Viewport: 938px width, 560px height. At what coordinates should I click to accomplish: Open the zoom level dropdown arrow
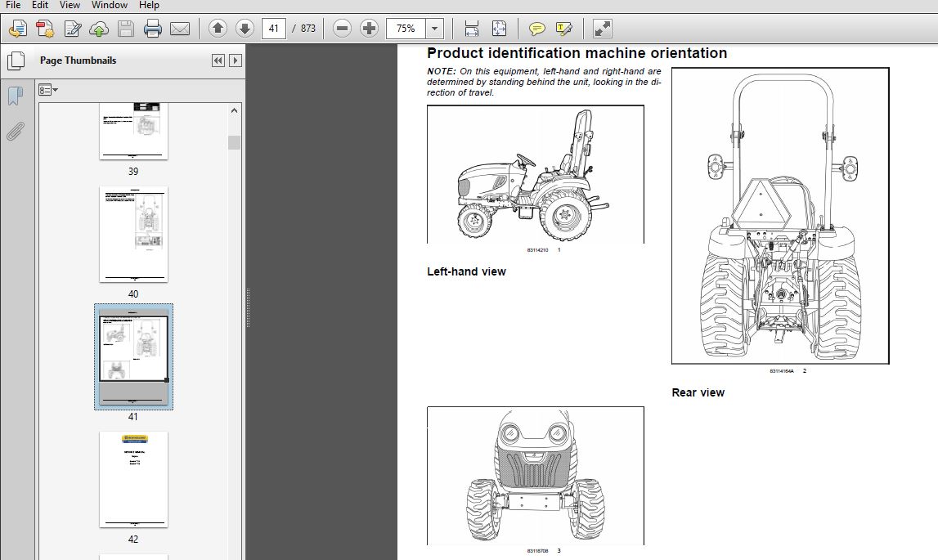434,28
